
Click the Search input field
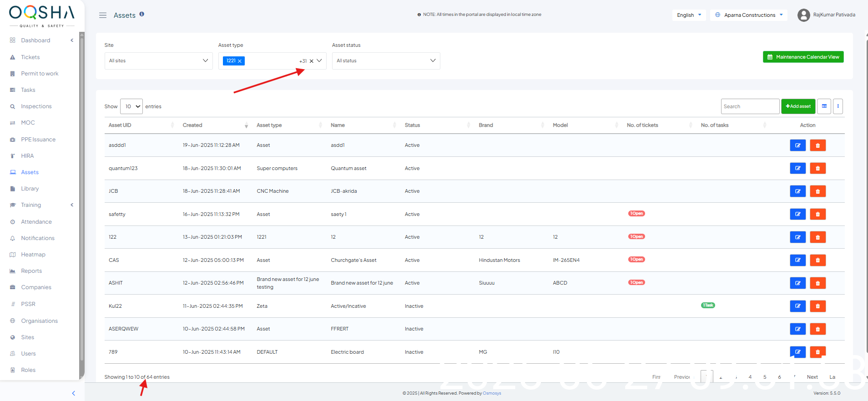[750, 106]
